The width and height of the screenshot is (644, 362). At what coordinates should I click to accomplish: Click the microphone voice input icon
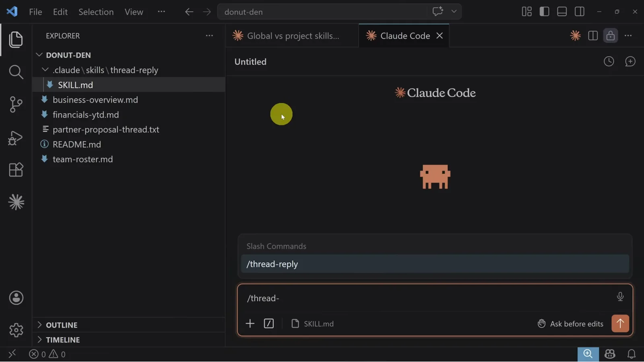coord(620,297)
